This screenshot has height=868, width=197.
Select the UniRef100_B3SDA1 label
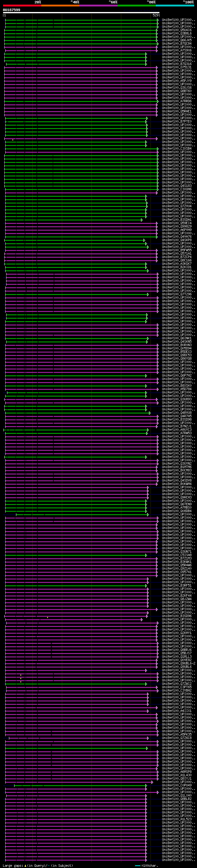point(177,220)
